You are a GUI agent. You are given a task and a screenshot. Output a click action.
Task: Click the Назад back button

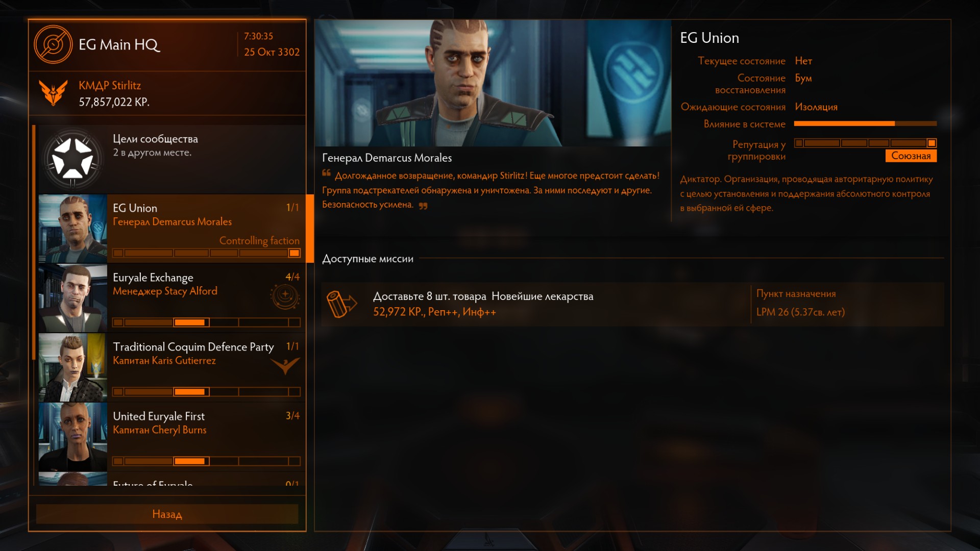point(167,514)
